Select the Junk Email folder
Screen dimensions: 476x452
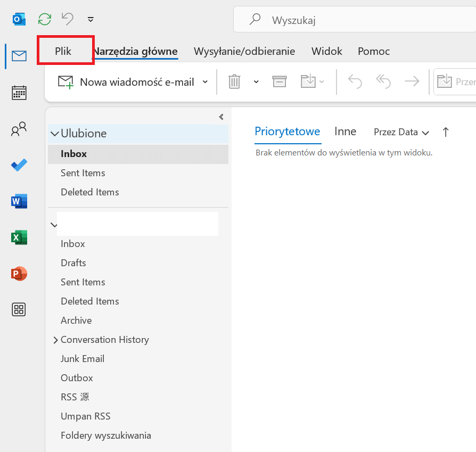[83, 359]
